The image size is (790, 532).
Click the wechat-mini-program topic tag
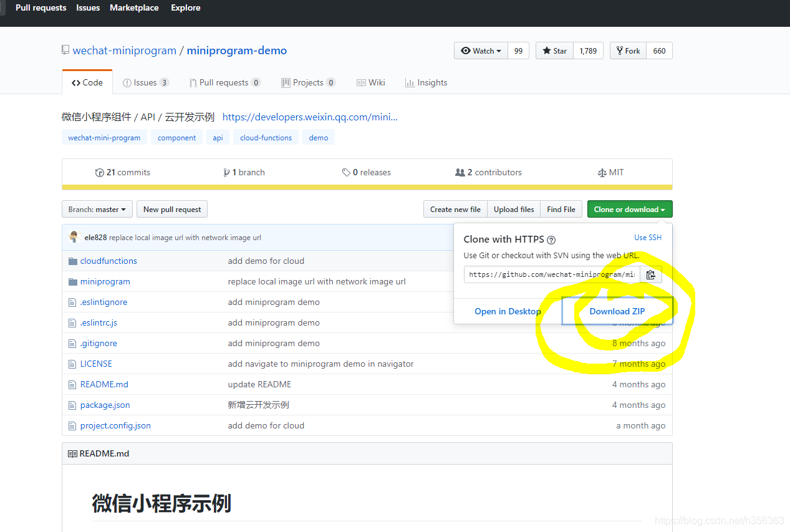point(104,138)
